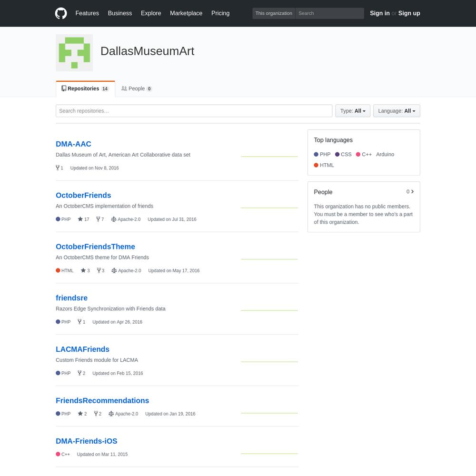Open the DallasMuseumArt avatar image

point(74,53)
